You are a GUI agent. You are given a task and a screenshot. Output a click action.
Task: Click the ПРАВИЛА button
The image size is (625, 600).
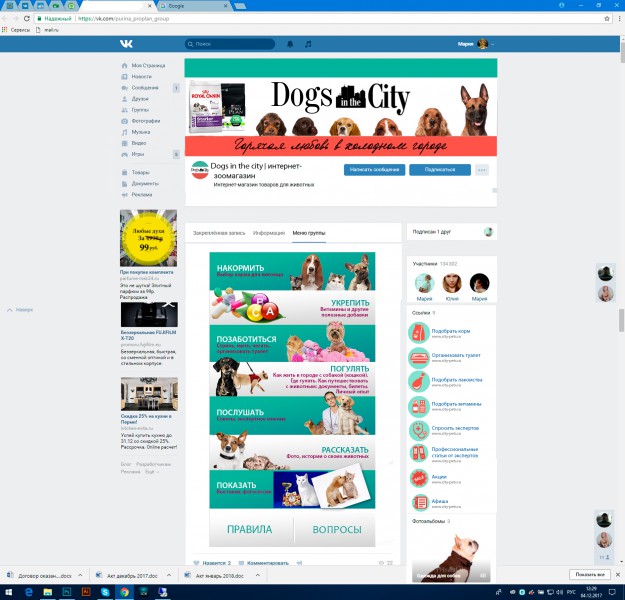250,529
